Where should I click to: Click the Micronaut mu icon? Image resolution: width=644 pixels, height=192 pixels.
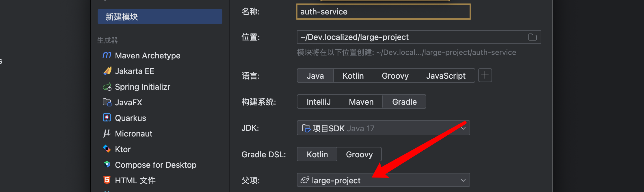pos(107,133)
